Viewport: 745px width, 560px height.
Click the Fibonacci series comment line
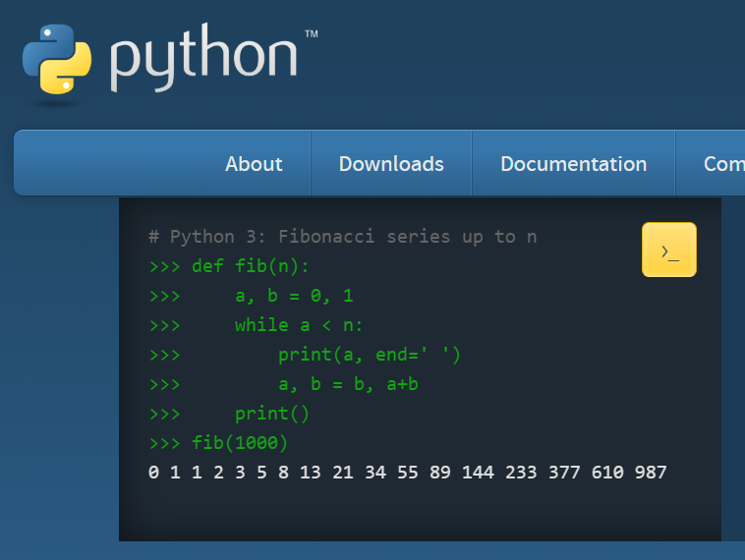pyautogui.click(x=342, y=237)
